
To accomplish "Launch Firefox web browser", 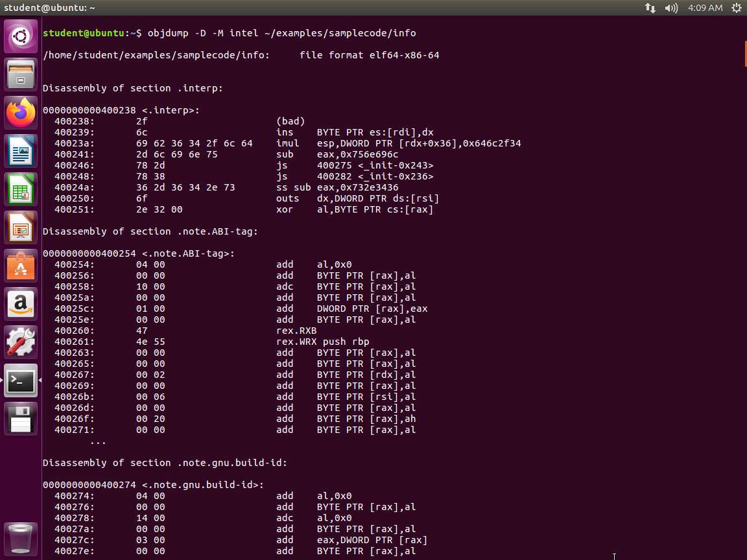I will (x=21, y=113).
